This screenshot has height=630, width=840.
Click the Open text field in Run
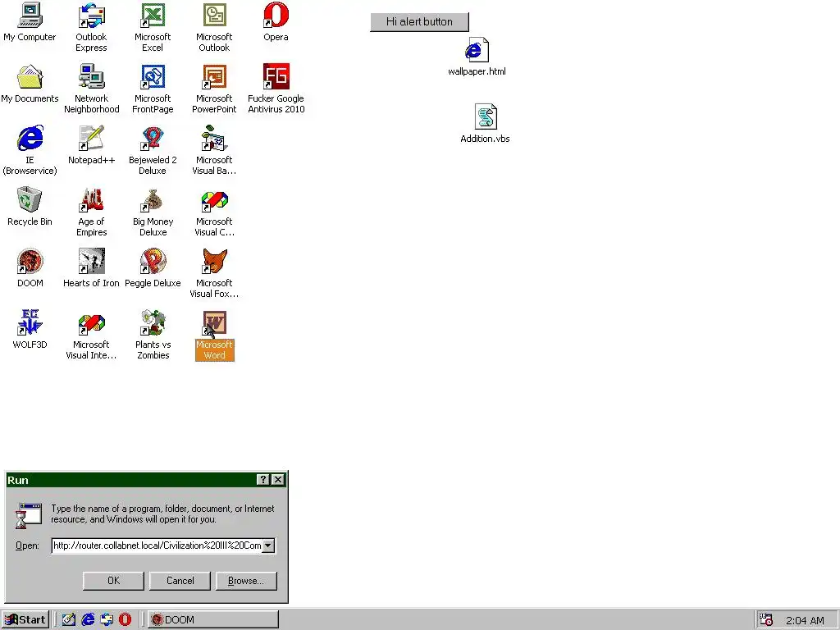[157, 546]
